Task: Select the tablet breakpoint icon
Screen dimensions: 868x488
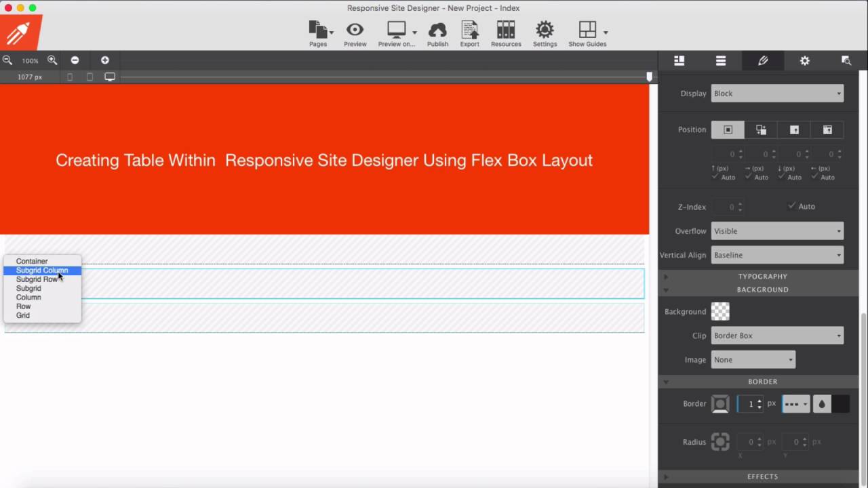Action: click(90, 77)
